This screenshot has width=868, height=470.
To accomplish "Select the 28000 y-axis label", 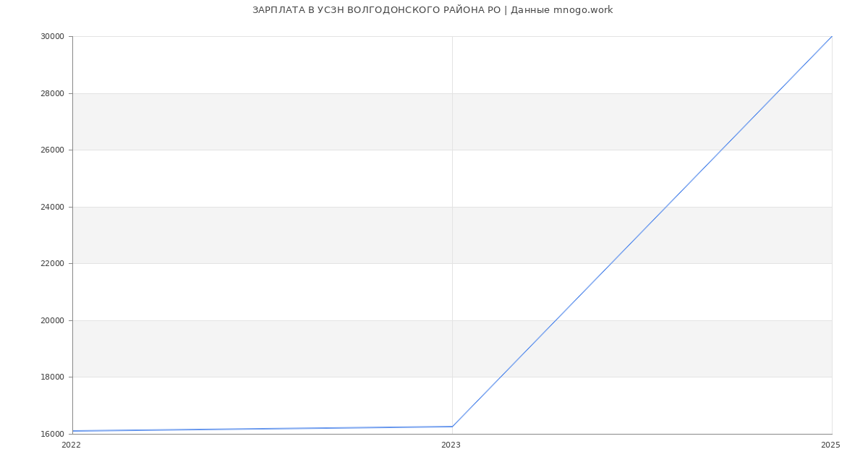I will click(x=52, y=93).
